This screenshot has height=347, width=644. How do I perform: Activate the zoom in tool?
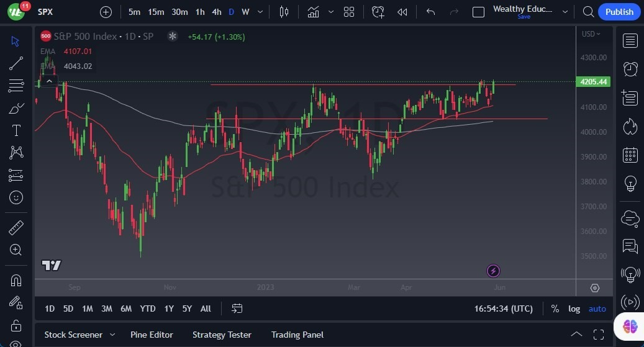[x=16, y=250]
